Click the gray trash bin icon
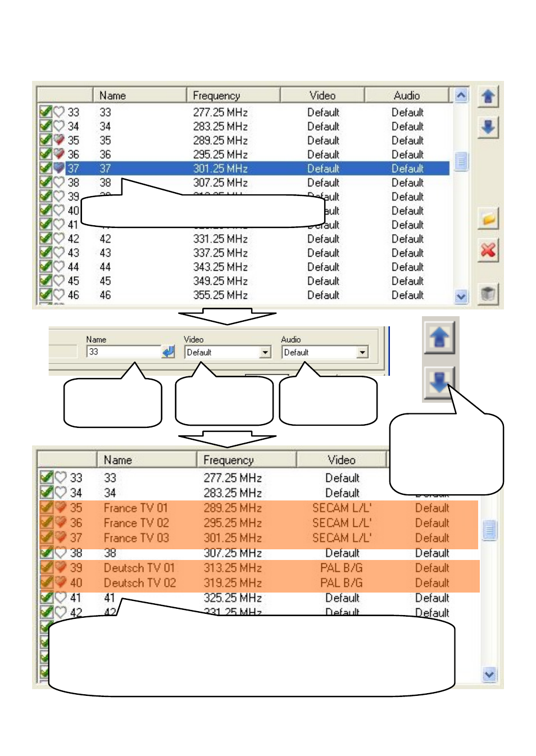The image size is (536, 756). 488,294
